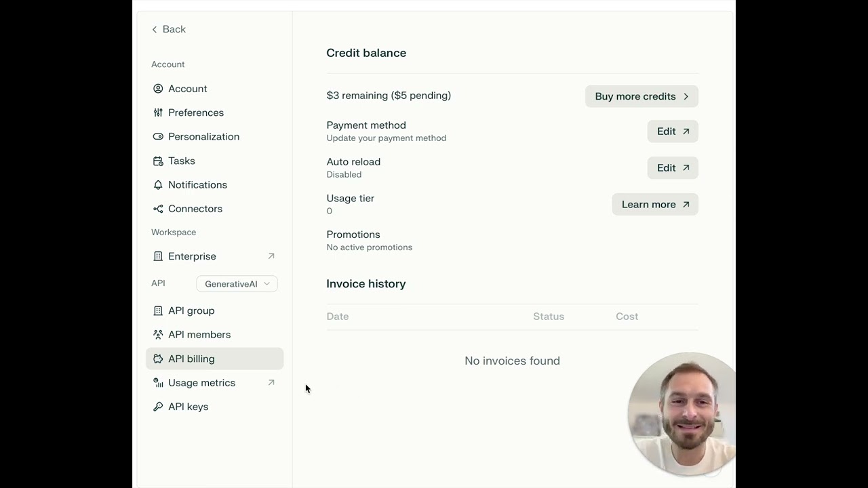The height and width of the screenshot is (488, 868).
Task: Open Notifications via the bell icon
Action: [158, 184]
